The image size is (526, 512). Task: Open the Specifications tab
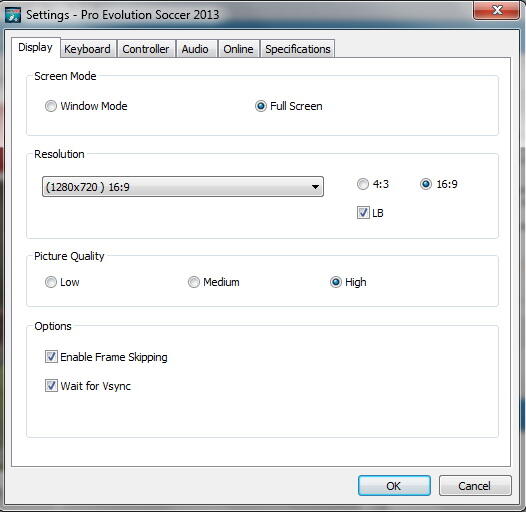point(298,49)
